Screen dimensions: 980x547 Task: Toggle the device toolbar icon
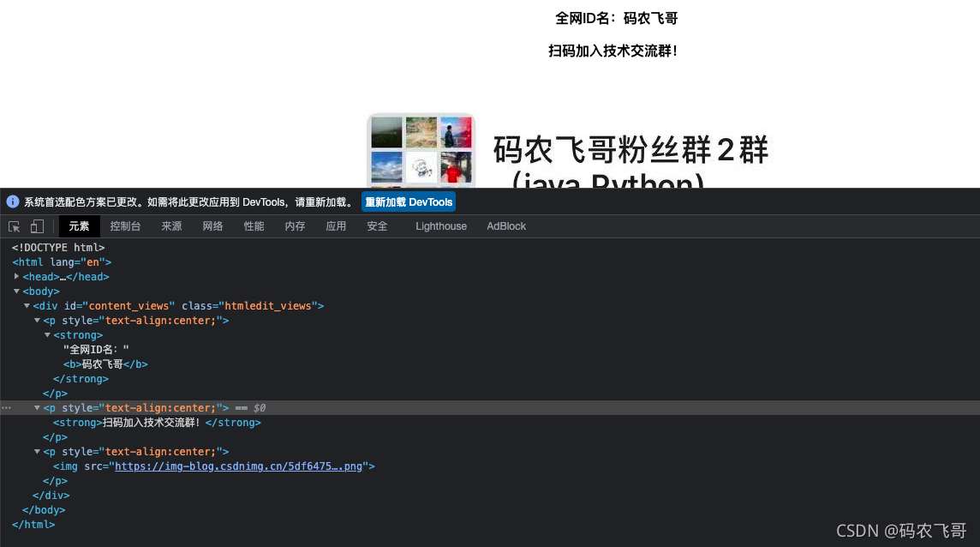(37, 226)
